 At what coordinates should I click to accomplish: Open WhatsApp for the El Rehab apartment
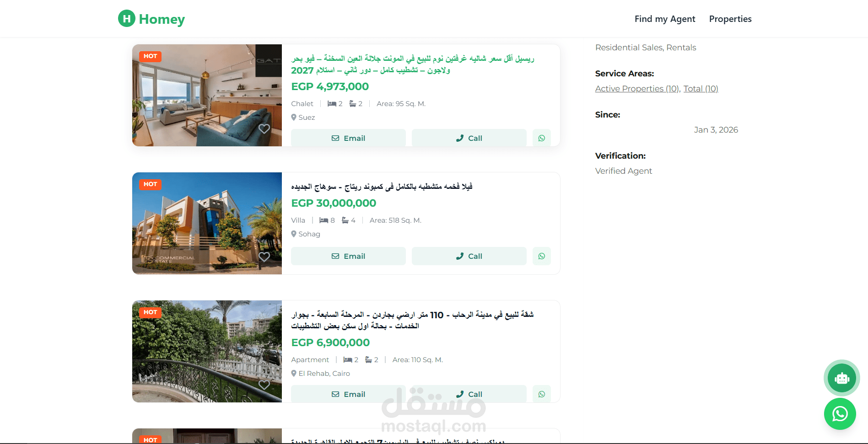tap(542, 394)
